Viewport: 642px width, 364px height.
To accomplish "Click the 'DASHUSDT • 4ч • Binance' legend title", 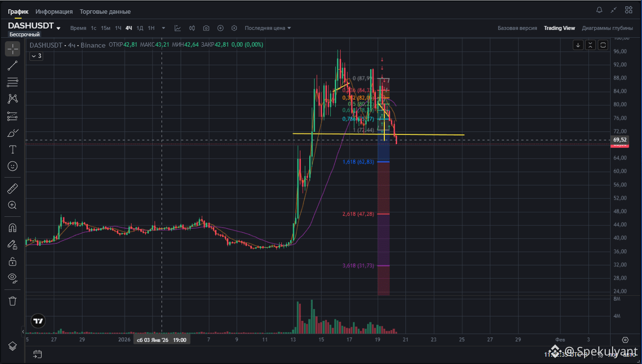I will (68, 45).
